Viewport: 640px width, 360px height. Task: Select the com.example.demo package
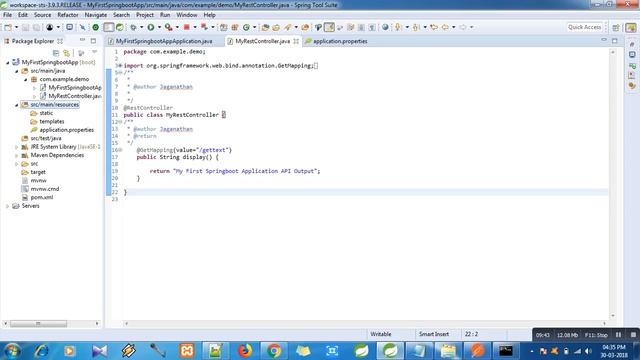point(64,80)
